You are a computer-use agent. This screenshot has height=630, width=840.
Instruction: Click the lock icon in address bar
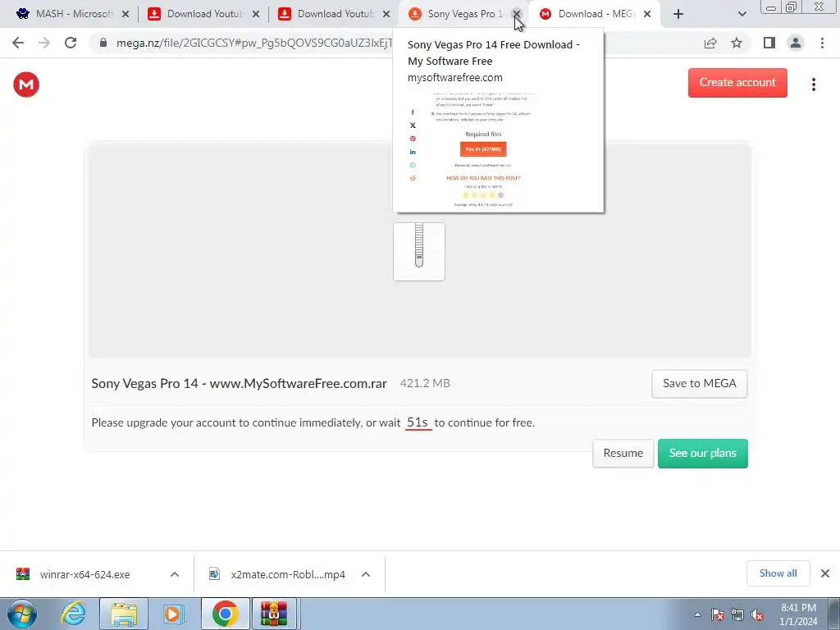pyautogui.click(x=103, y=43)
